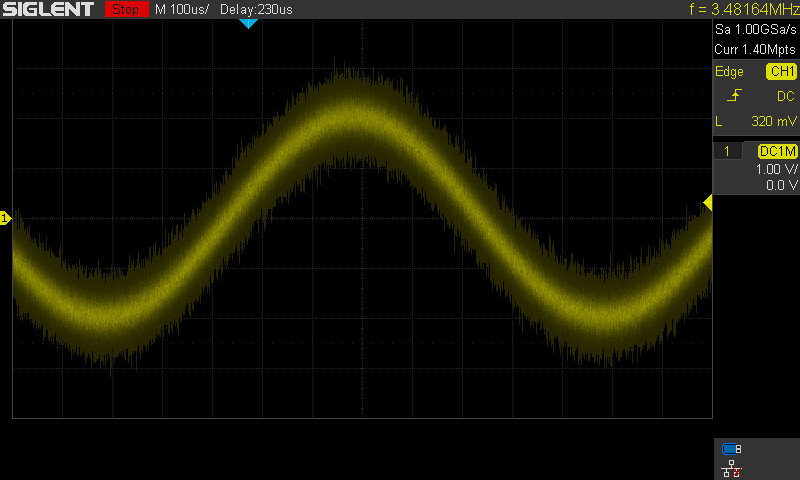Select the CH1 trigger source badge
The image size is (800, 480).
[780, 72]
